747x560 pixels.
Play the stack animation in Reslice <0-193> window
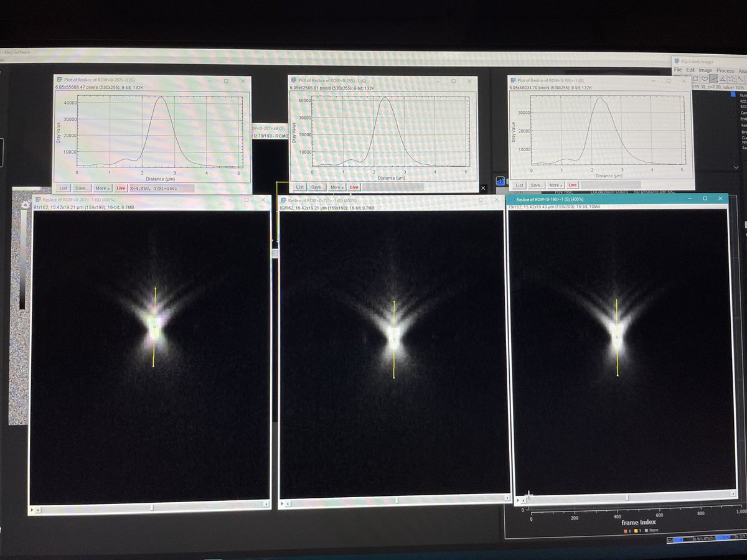pos(518,500)
